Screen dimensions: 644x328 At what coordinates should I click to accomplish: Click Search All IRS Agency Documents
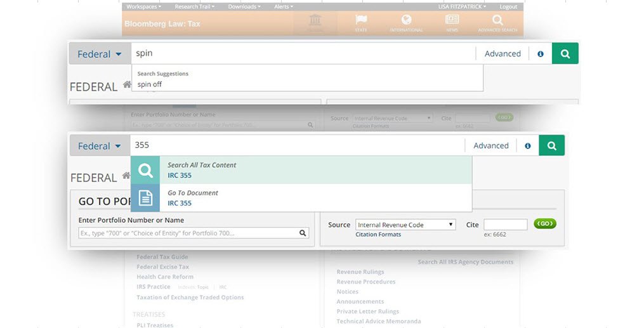(466, 262)
